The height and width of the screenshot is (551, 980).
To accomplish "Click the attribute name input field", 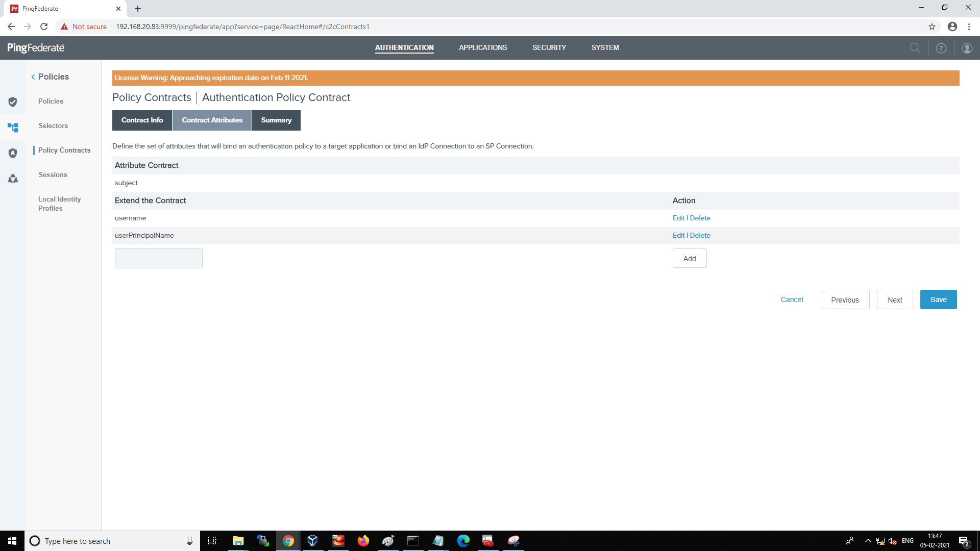I will pyautogui.click(x=159, y=258).
